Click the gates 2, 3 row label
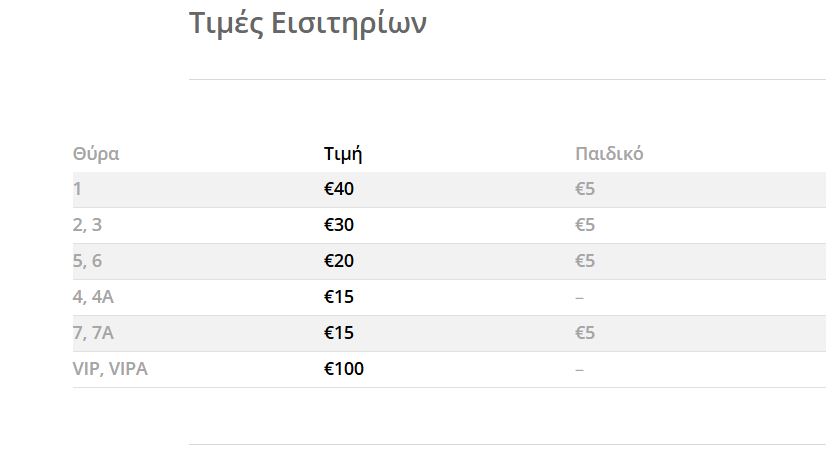Viewport: 838px width, 455px height. pos(87,225)
